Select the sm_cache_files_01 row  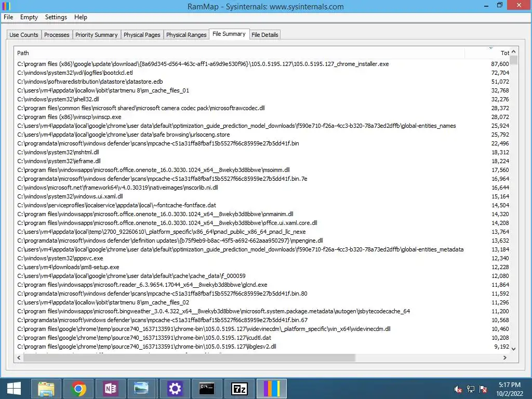[263, 90]
